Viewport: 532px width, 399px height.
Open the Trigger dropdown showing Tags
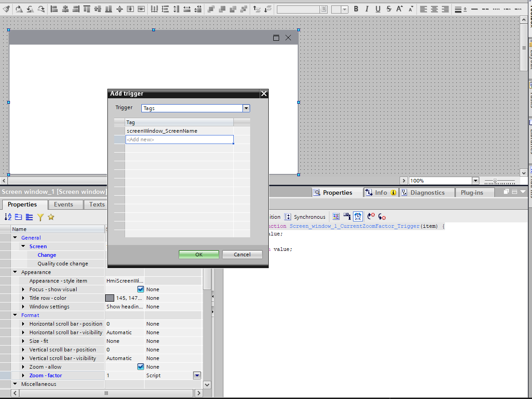coord(246,108)
